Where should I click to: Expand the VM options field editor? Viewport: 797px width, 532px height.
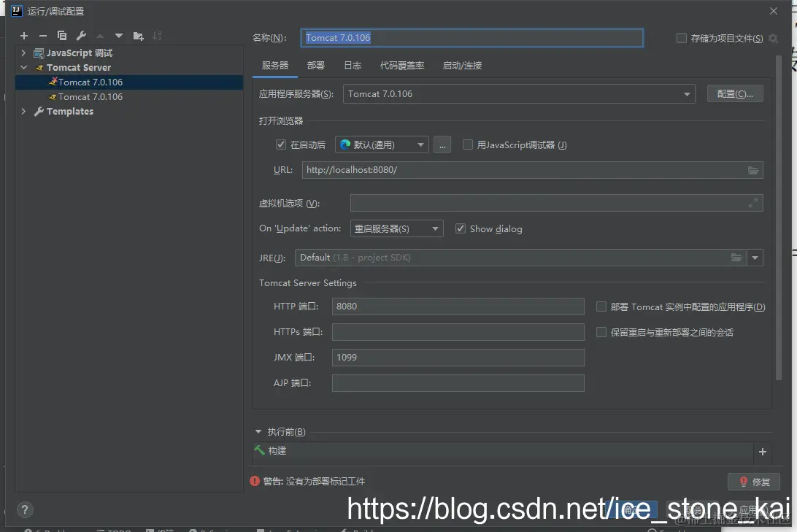pyautogui.click(x=752, y=204)
